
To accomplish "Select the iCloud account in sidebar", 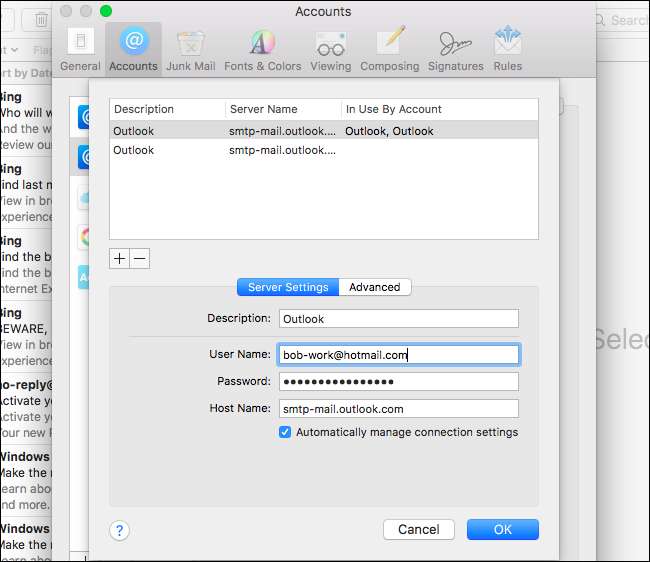I will (x=84, y=198).
